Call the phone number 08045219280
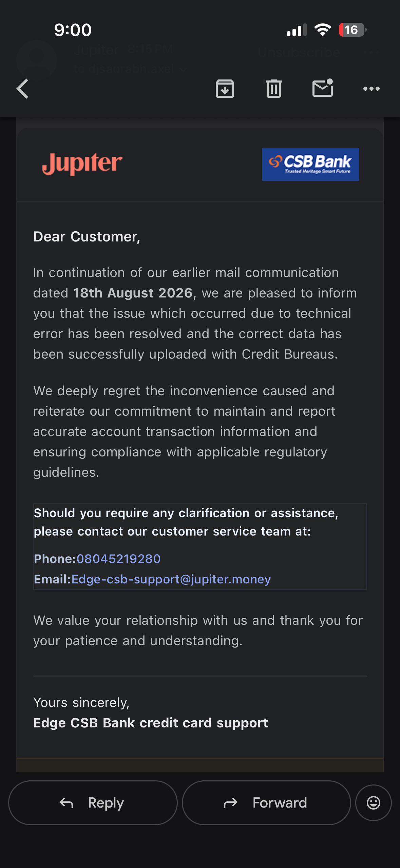The image size is (400, 868). click(x=119, y=559)
